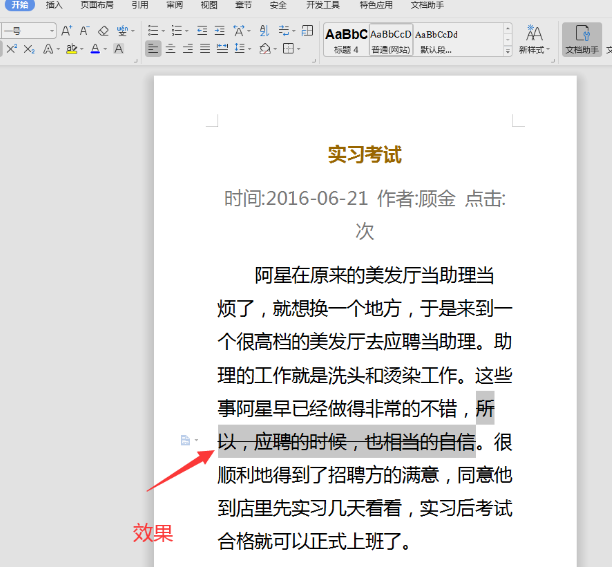Click the Chinese text layout icon

[239, 30]
